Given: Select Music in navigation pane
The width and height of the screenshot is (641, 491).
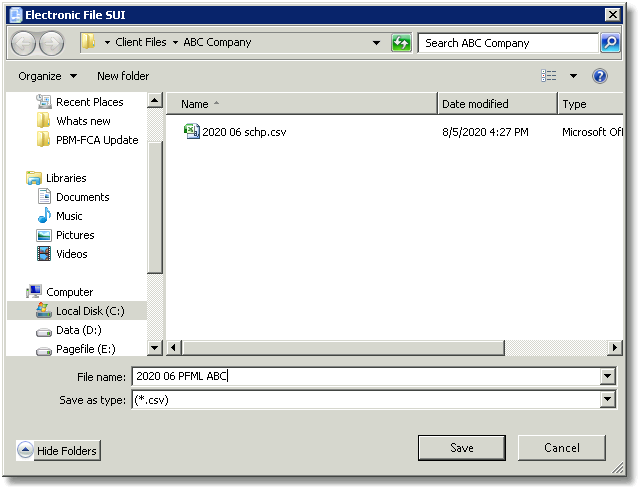Looking at the screenshot, I should [69, 216].
